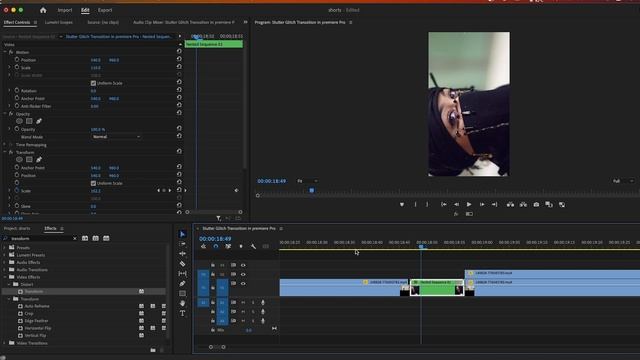Toggle Position stopwatch under Motion
Image resolution: width=640 pixels, height=360 pixels.
click(x=17, y=60)
